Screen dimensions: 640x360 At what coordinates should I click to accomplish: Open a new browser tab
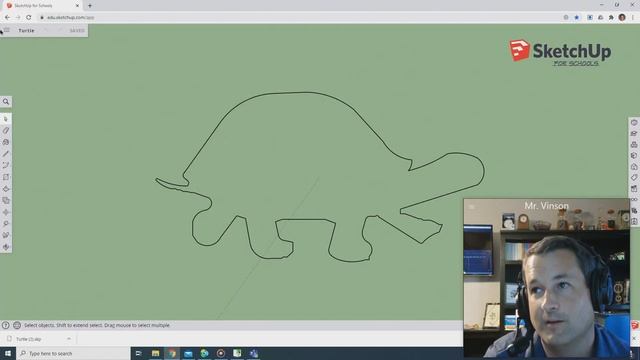(x=90, y=6)
